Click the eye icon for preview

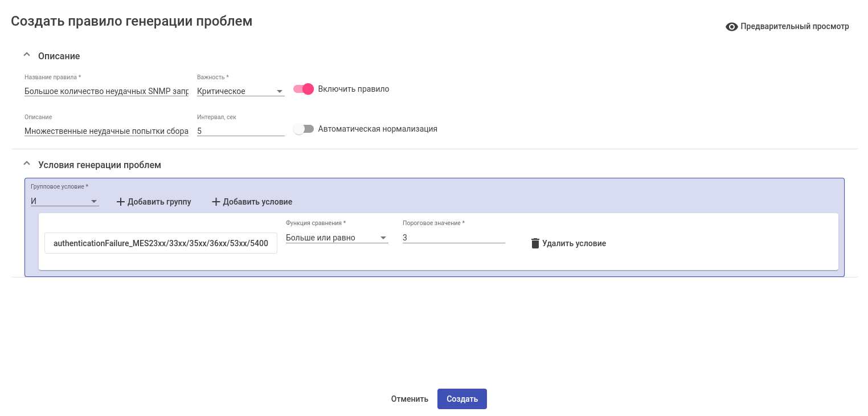tap(731, 27)
